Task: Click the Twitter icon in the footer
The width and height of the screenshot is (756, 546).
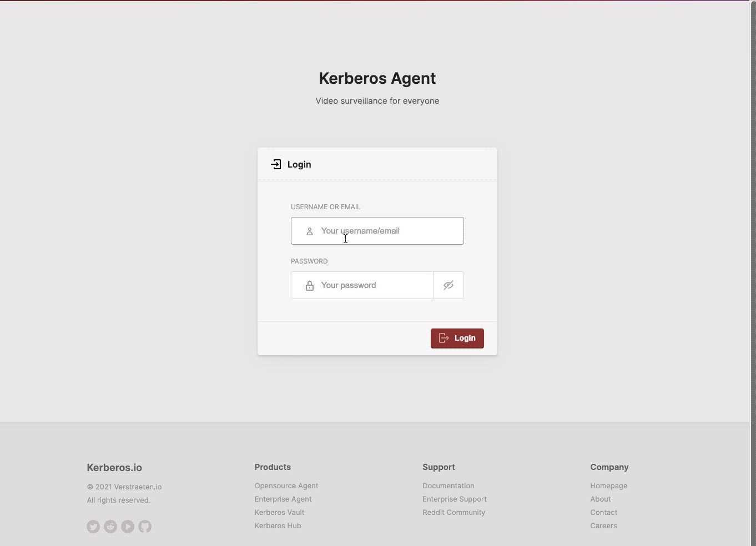Action: tap(93, 526)
